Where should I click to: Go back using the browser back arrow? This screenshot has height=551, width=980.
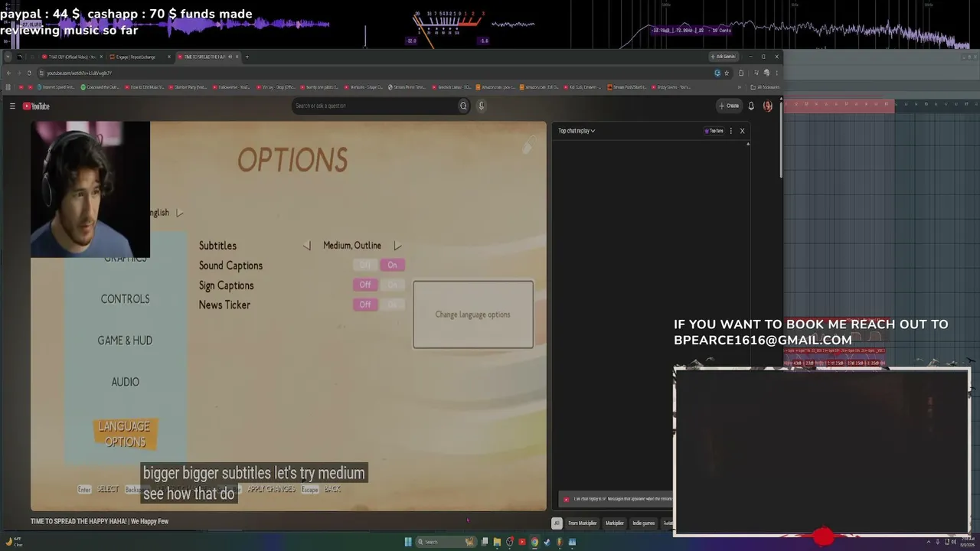click(x=8, y=73)
